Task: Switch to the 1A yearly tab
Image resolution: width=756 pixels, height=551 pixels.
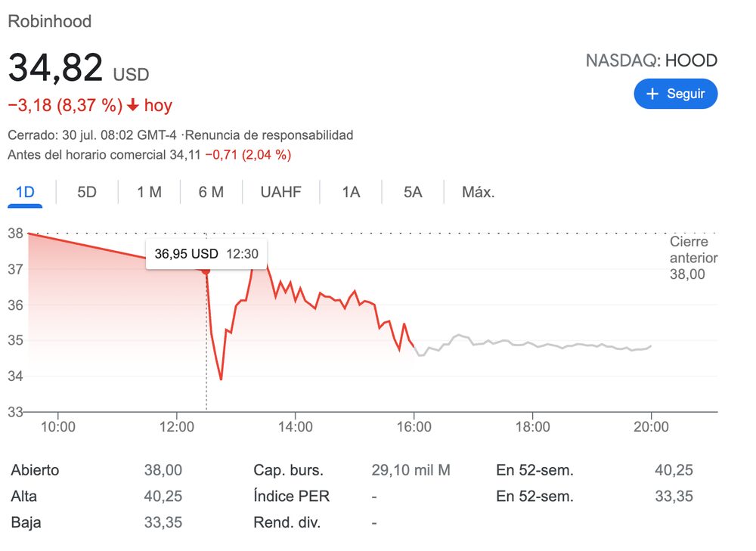Action: click(x=350, y=192)
